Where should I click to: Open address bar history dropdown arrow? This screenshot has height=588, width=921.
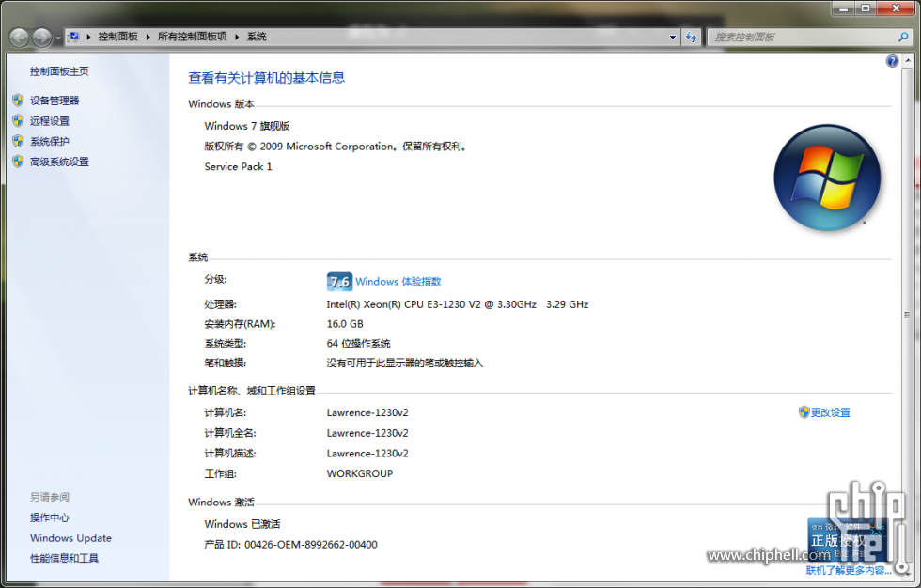[x=673, y=37]
